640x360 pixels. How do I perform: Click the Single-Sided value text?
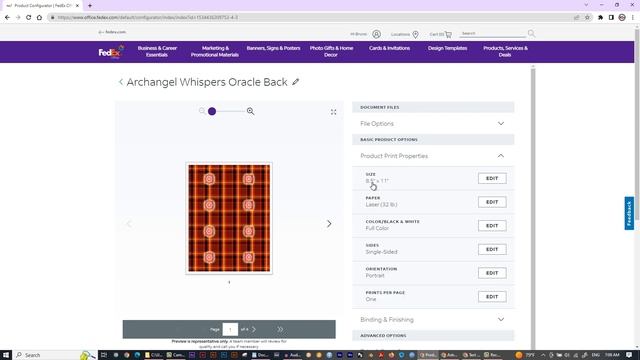pos(381,252)
